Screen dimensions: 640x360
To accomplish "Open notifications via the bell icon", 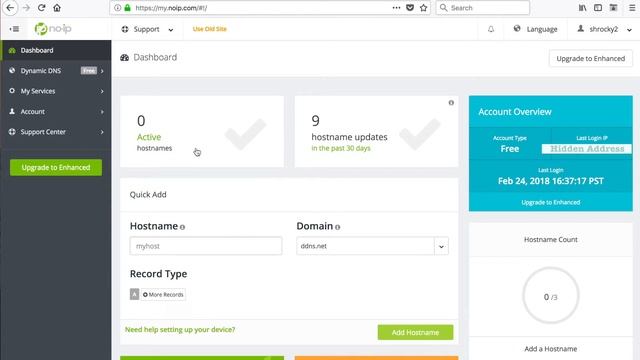I will pyautogui.click(x=491, y=29).
